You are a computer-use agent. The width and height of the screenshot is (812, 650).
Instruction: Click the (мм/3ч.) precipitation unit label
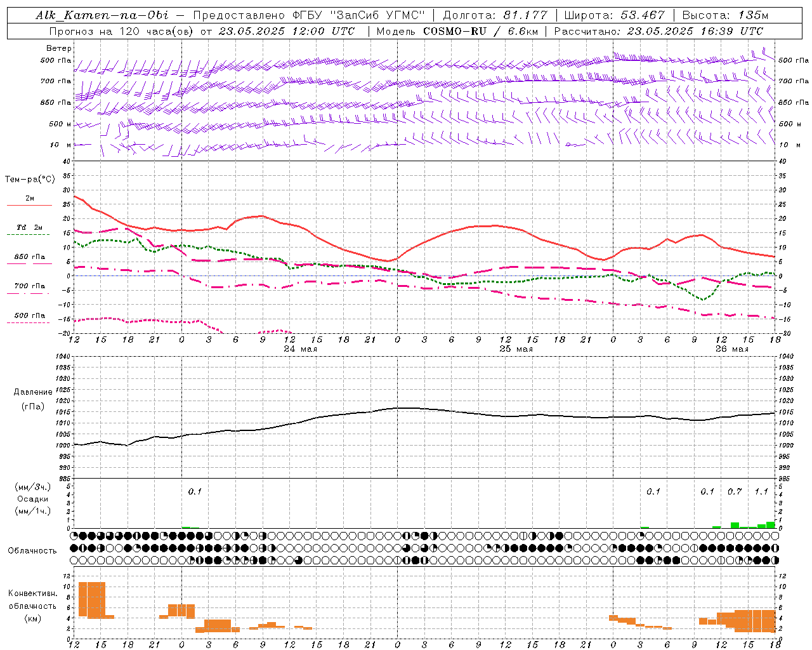tap(33, 487)
